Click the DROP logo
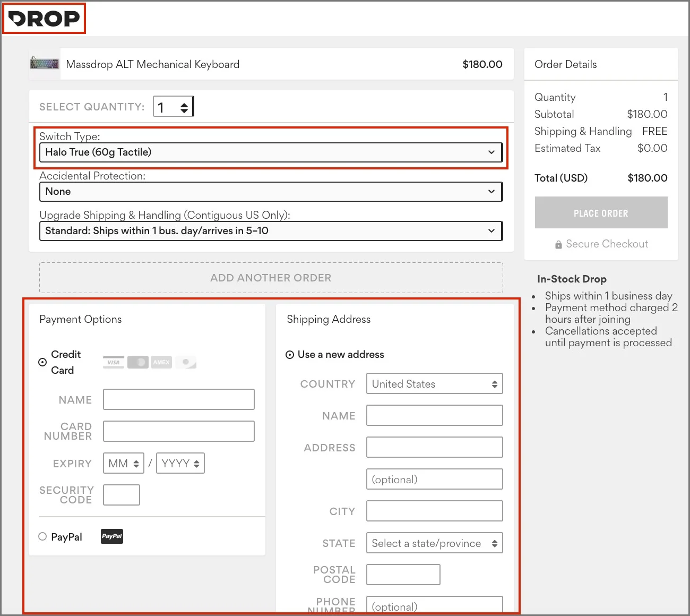This screenshot has width=690, height=616. (44, 19)
